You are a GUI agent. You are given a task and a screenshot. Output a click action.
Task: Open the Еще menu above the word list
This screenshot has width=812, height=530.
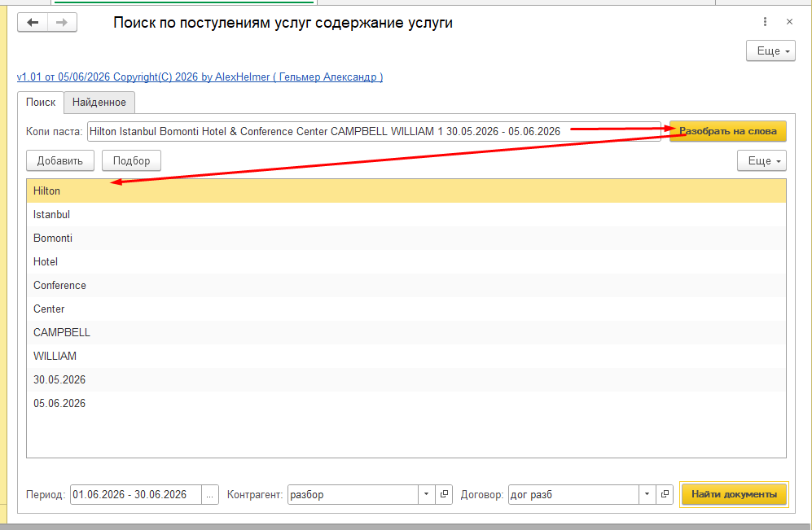(762, 160)
